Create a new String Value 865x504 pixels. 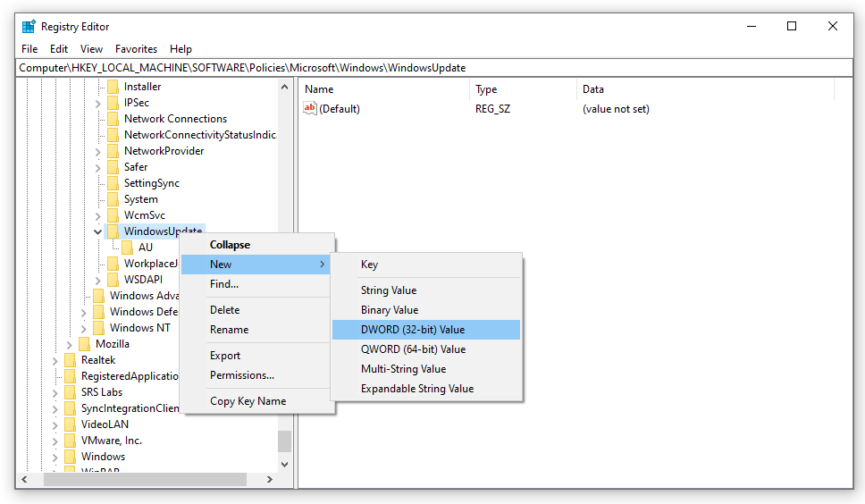coord(426,290)
